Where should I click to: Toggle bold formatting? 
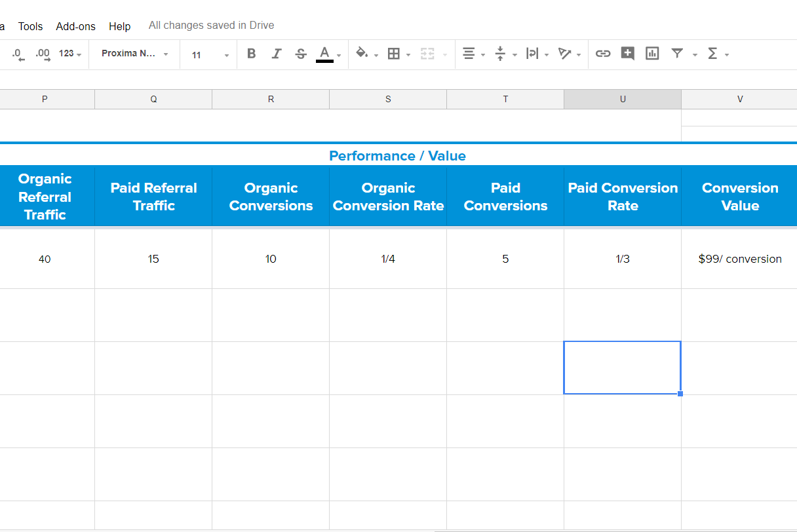[x=251, y=54]
